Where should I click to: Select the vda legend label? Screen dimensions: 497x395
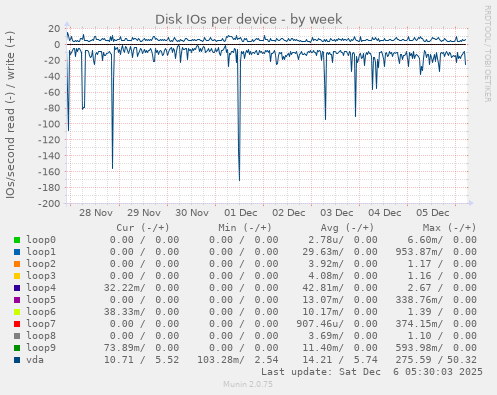click(35, 360)
